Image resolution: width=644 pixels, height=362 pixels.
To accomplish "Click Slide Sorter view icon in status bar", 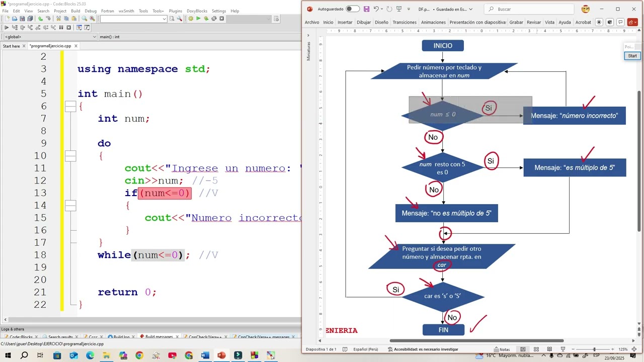I will click(x=536, y=349).
